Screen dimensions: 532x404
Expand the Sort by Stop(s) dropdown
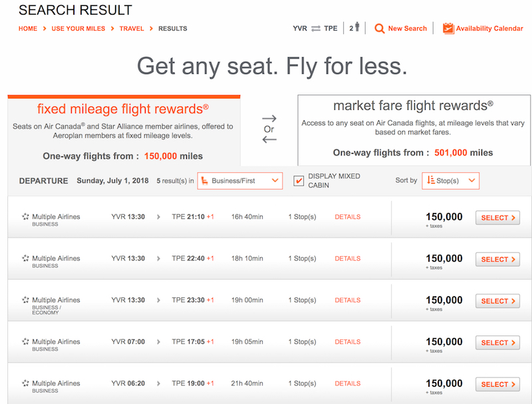coord(451,180)
